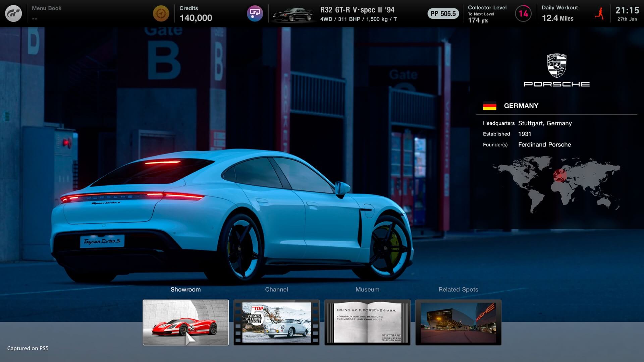This screenshot has height=362, width=644.
Task: Select the Channel label
Action: click(x=276, y=289)
